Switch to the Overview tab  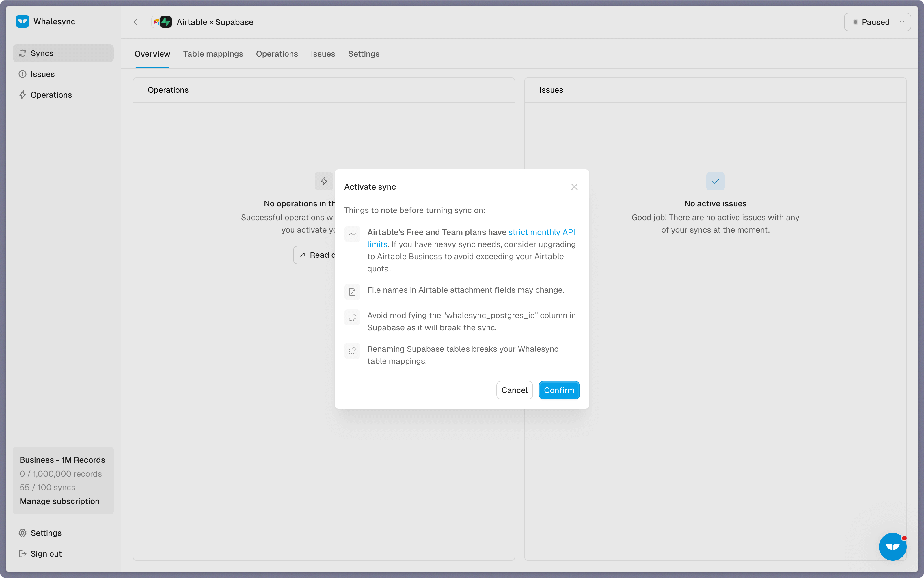pos(152,54)
